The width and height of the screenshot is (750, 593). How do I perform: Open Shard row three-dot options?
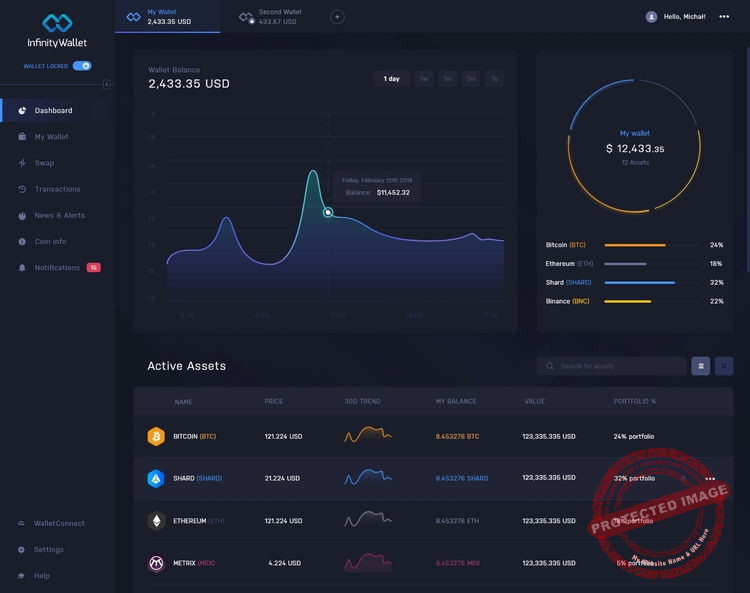click(x=710, y=478)
